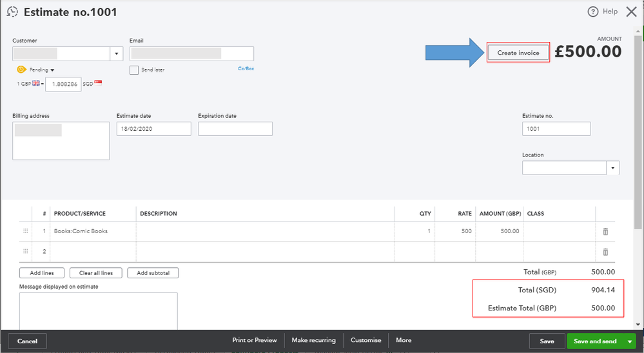Click the Class cell of line 1
Screen dimensions: 644x353
pos(560,231)
